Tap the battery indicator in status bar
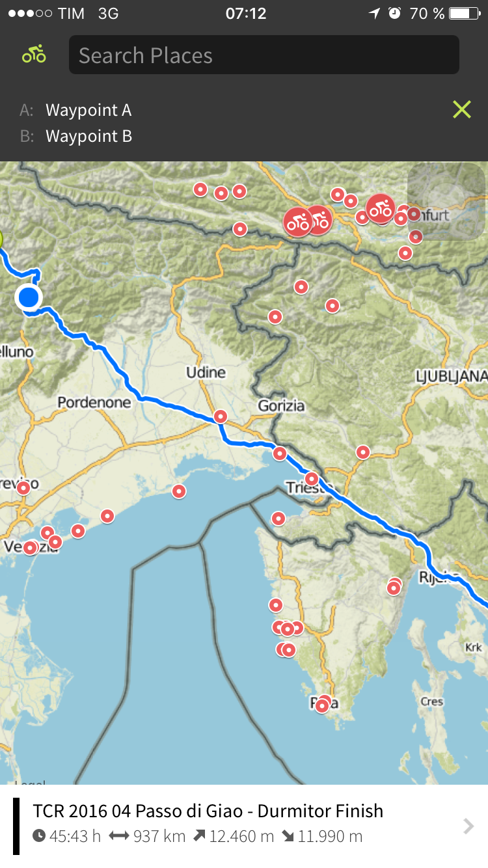This screenshot has height=868, width=488. (465, 13)
